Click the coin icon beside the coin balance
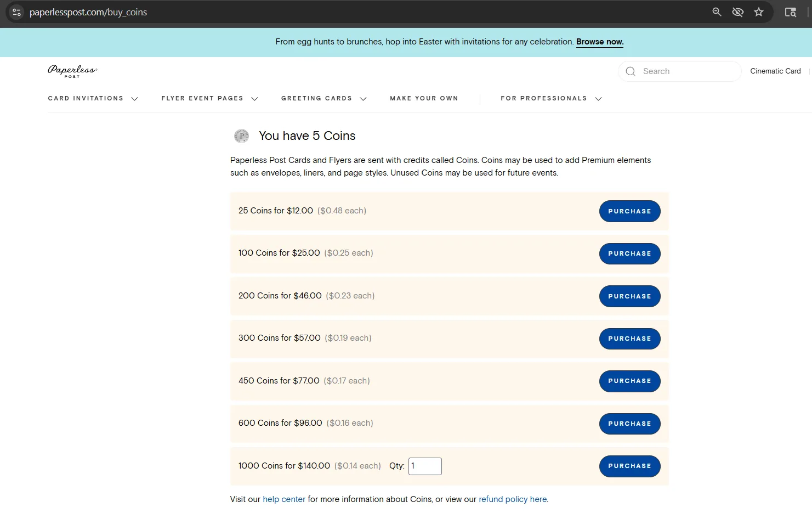Viewport: 812px width, 513px height. click(241, 136)
